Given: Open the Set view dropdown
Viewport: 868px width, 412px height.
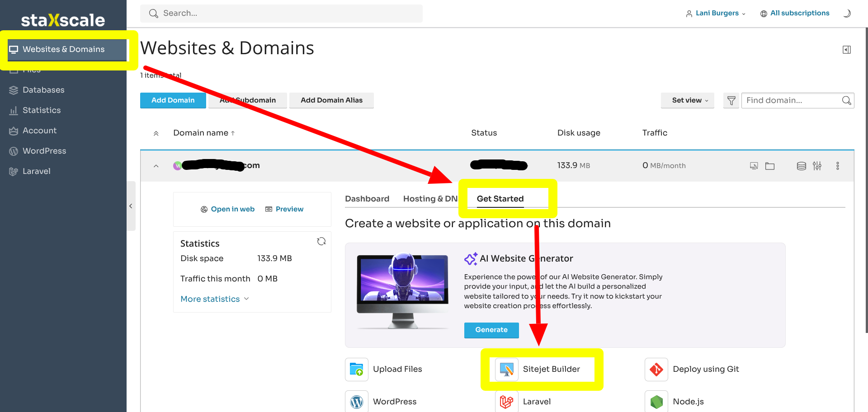Looking at the screenshot, I should pyautogui.click(x=688, y=100).
